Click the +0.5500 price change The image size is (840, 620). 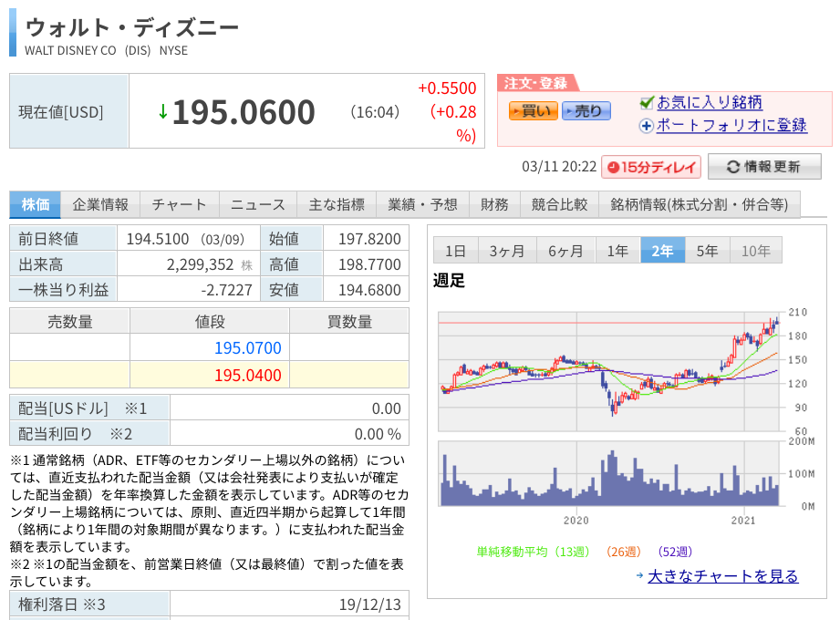(447, 88)
